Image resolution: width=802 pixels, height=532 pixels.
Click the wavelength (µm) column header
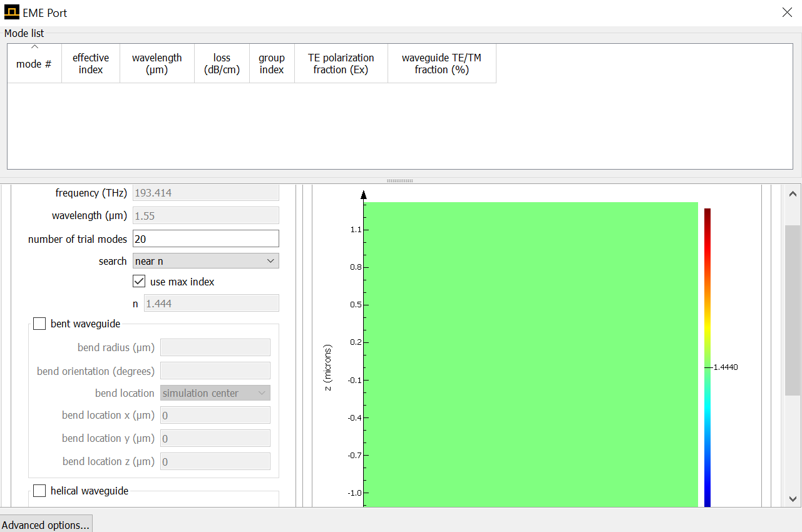coord(157,63)
